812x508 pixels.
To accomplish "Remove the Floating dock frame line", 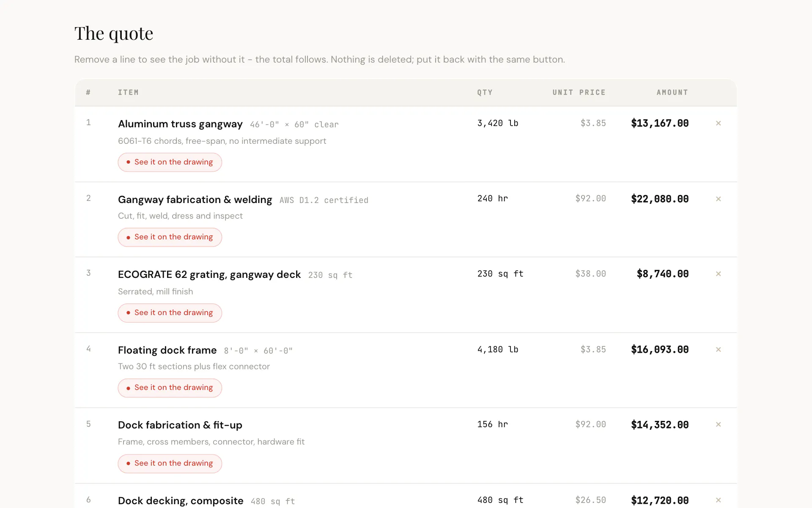I will [718, 350].
